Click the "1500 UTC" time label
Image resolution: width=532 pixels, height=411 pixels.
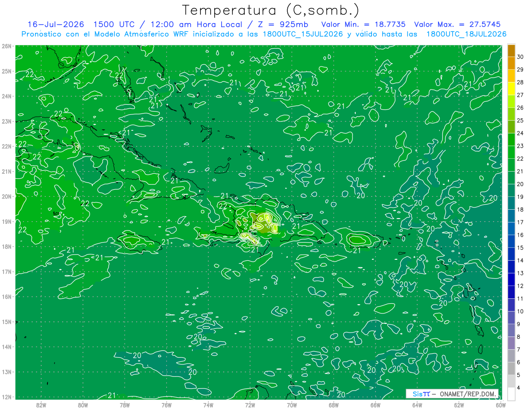pos(114,24)
